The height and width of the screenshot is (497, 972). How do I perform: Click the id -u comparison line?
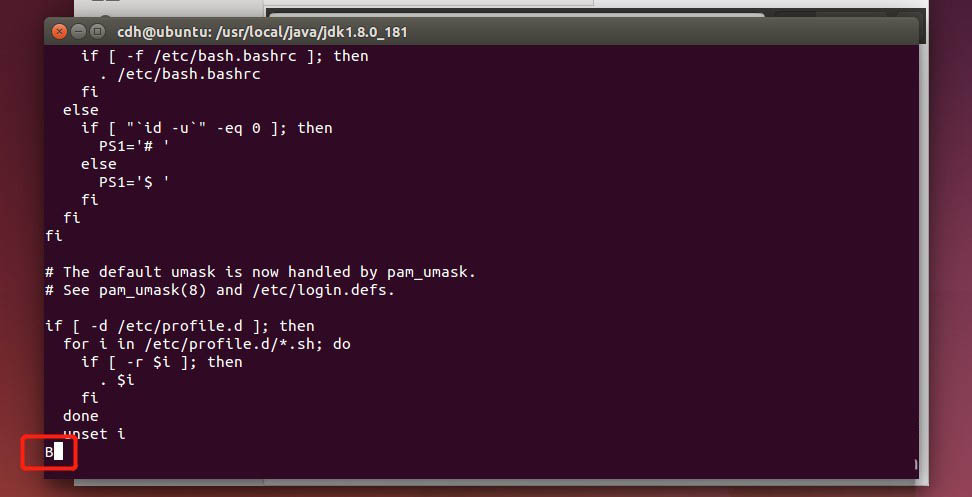pos(207,128)
